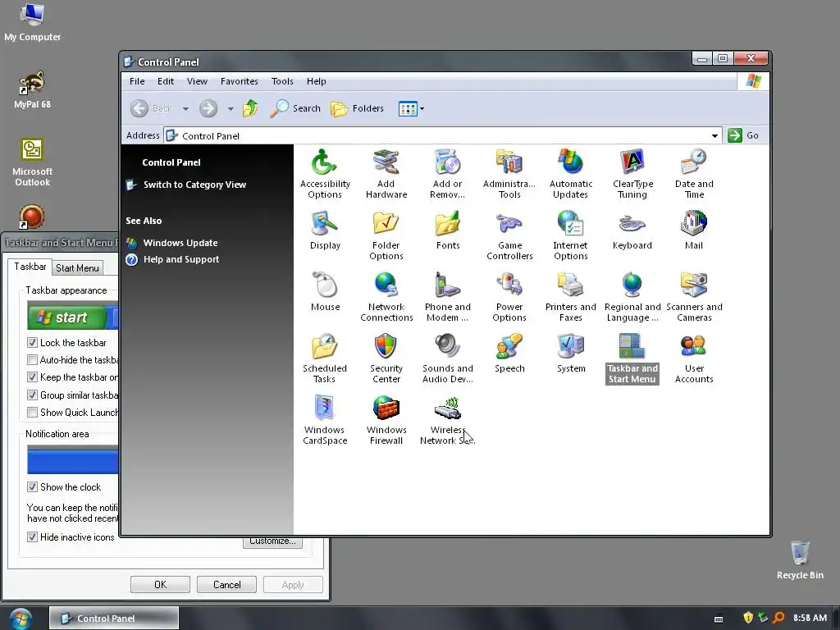Switch to Start Menu tab
The width and height of the screenshot is (840, 630).
click(77, 268)
